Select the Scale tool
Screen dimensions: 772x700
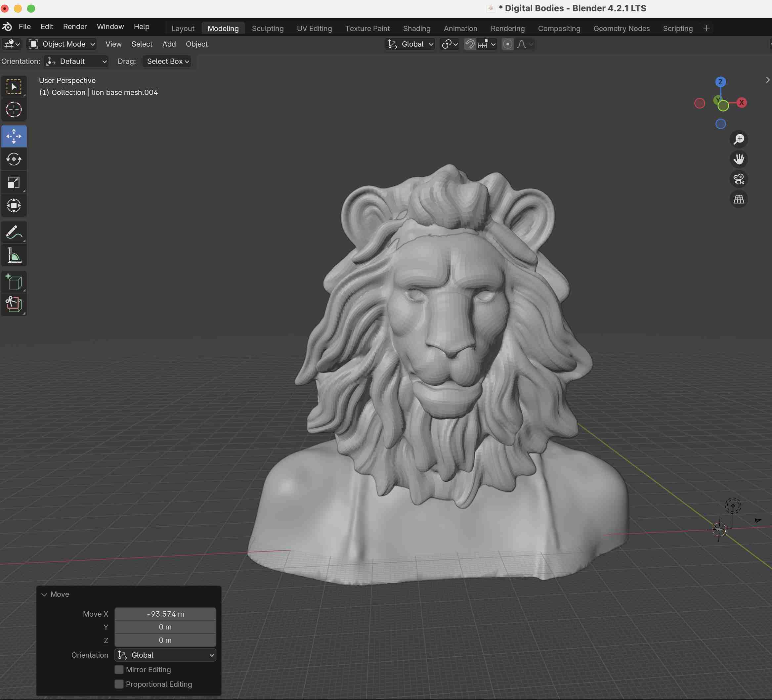(x=14, y=183)
